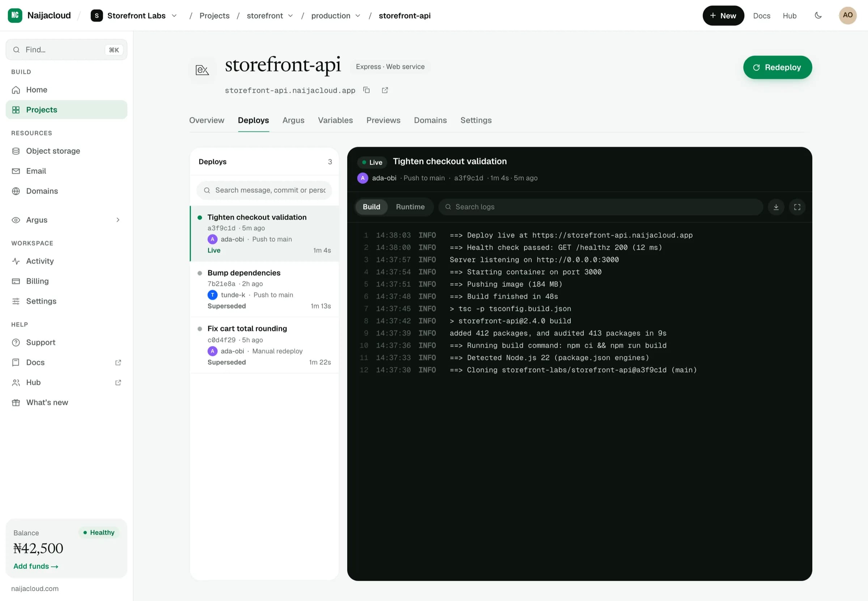Open Docs external link in sidebar

[66, 362]
